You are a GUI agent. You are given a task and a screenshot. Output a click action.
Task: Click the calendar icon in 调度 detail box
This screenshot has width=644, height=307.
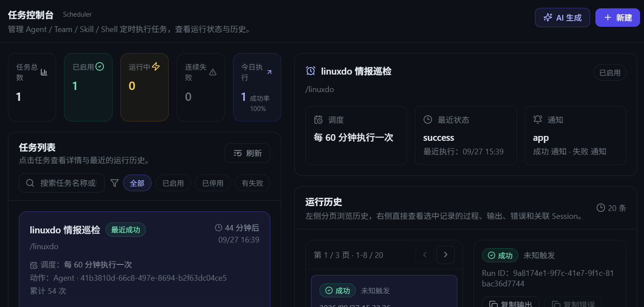318,119
